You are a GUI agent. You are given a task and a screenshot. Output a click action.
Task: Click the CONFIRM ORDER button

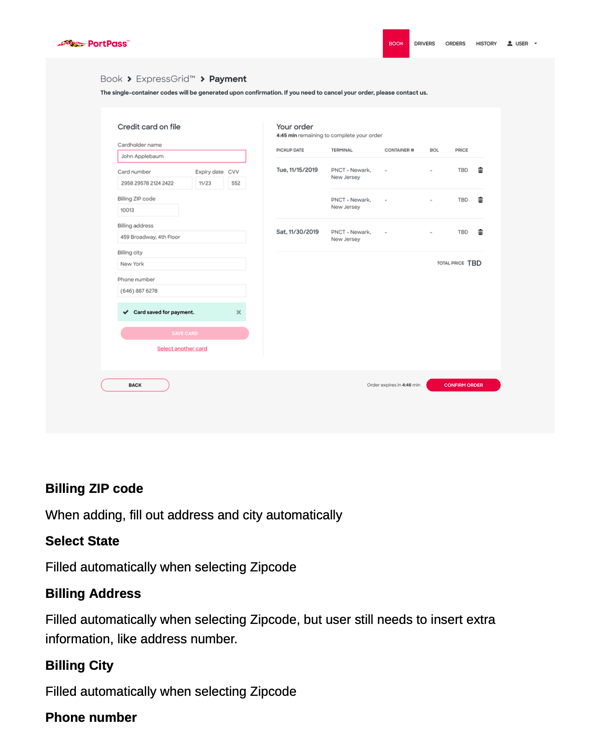[x=463, y=385]
